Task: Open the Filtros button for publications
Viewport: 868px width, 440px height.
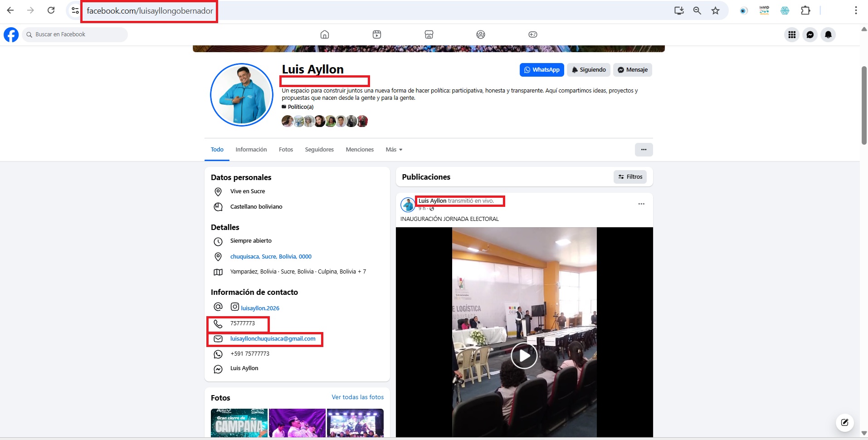Action: pos(630,177)
